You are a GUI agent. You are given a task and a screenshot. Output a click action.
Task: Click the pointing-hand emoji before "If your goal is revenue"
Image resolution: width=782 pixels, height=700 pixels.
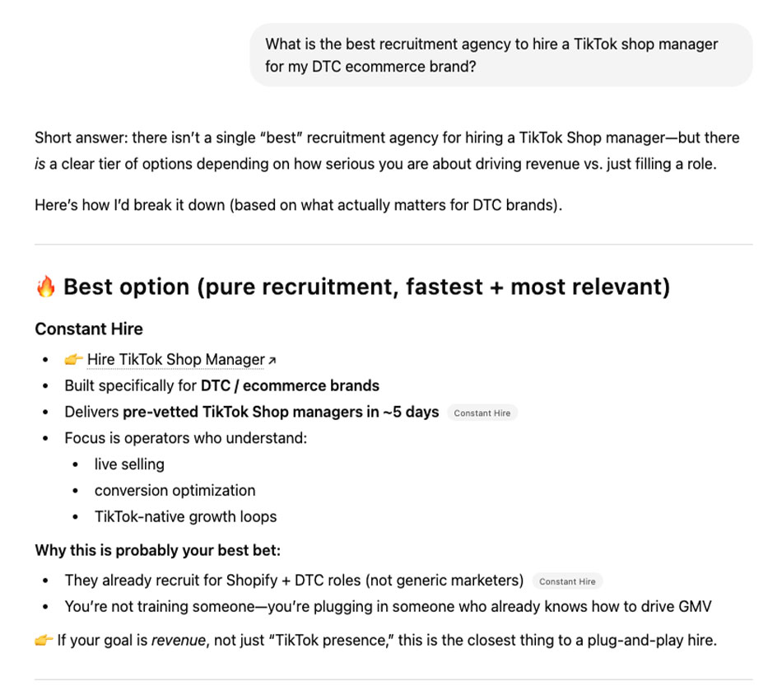[44, 640]
